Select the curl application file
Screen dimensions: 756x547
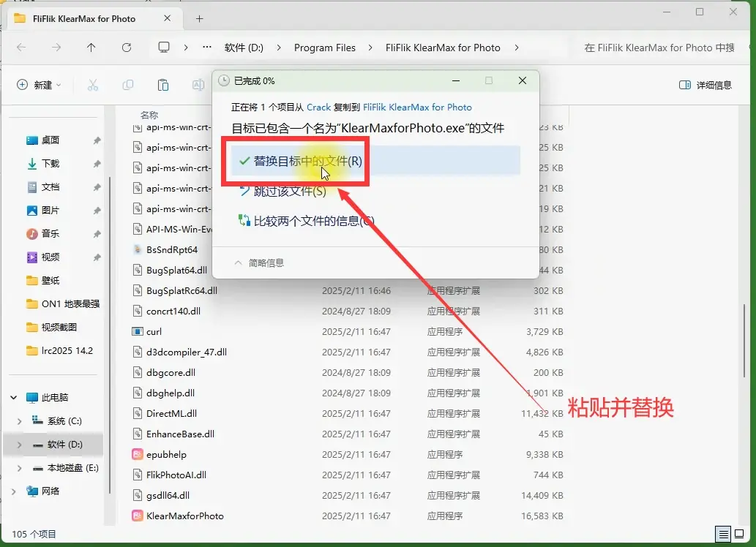154,331
